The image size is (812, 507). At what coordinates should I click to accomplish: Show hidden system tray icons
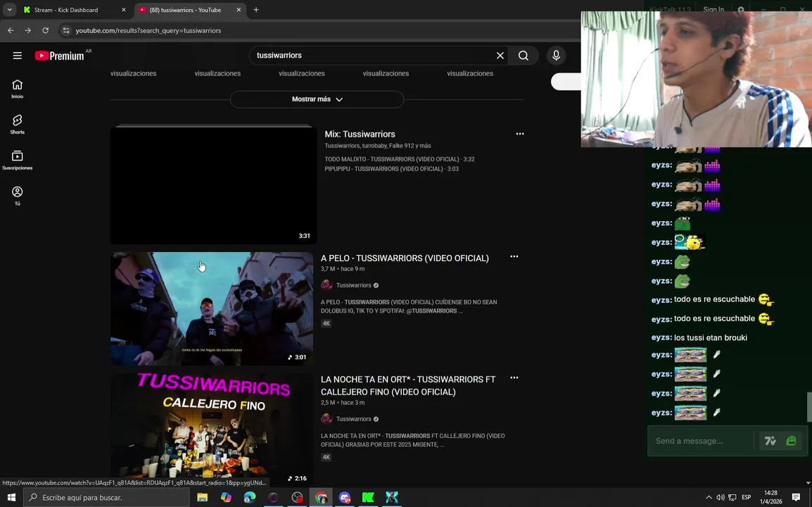point(709,497)
